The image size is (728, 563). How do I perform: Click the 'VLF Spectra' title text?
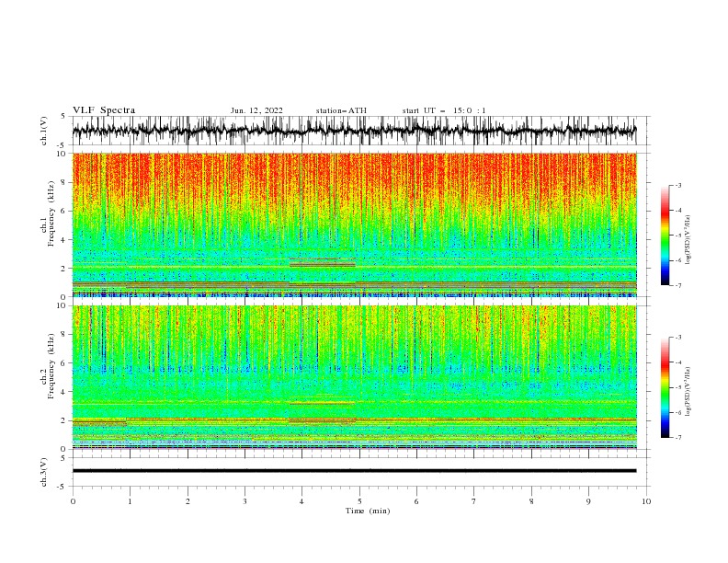(104, 110)
